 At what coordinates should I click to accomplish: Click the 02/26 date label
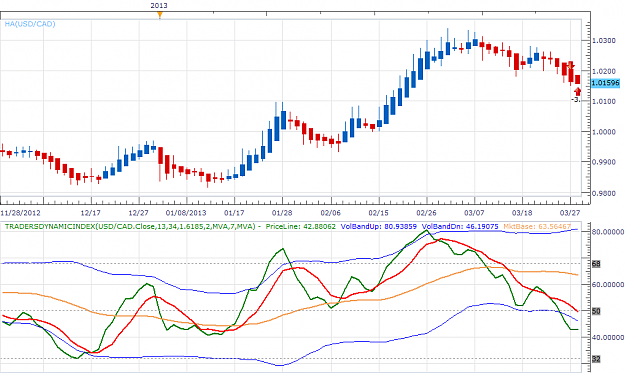coord(426,213)
